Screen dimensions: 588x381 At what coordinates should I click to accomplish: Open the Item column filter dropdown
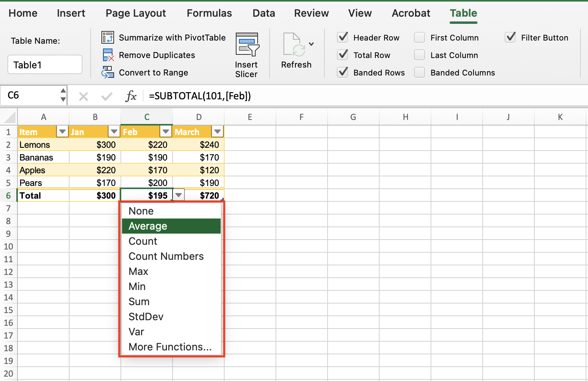[62, 131]
